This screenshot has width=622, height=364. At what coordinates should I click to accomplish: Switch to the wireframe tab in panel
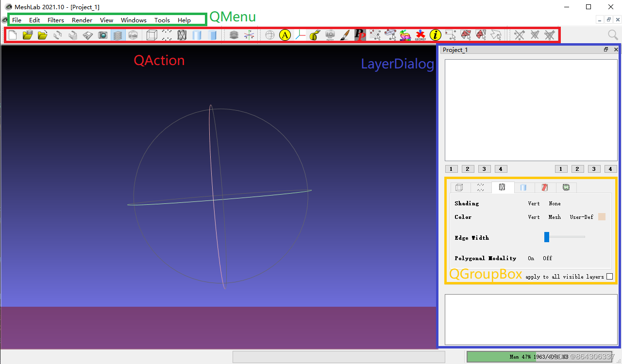pyautogui.click(x=503, y=187)
